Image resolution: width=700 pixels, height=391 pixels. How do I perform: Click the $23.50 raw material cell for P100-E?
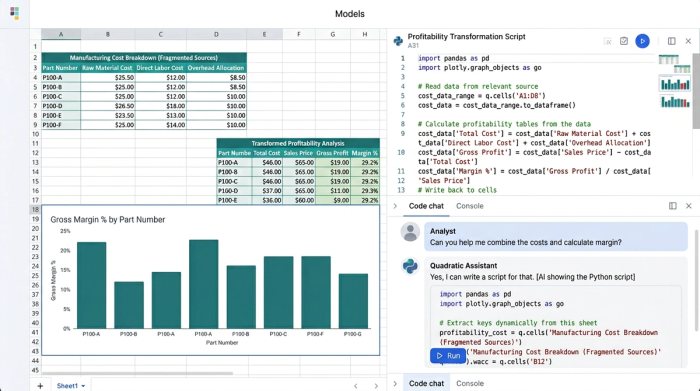click(x=107, y=115)
